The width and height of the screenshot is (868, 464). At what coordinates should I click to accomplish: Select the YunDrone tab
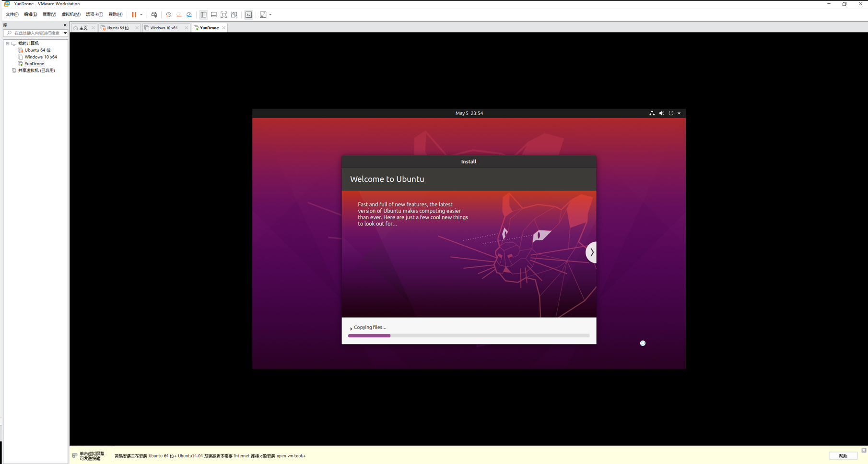pos(209,28)
